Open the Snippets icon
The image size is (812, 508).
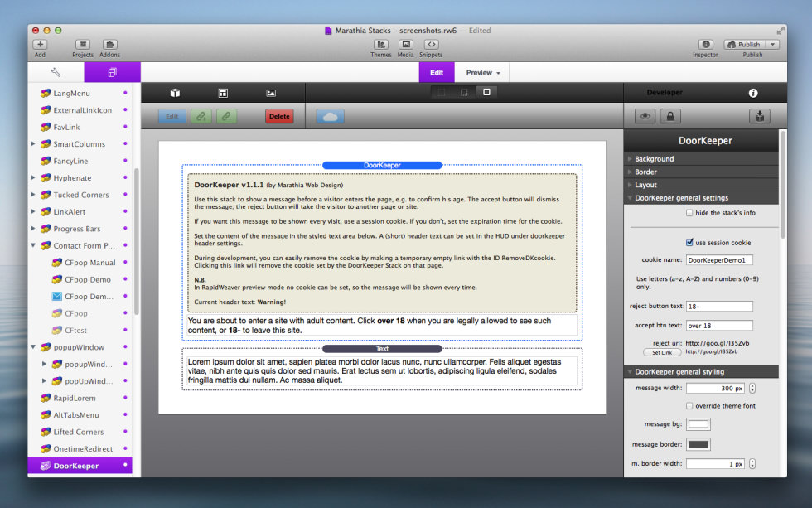pyautogui.click(x=431, y=45)
